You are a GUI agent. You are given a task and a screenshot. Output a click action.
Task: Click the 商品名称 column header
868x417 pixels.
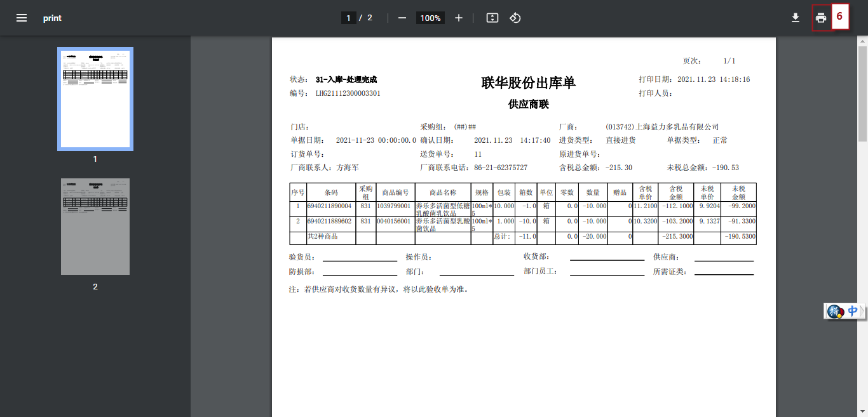pos(443,192)
